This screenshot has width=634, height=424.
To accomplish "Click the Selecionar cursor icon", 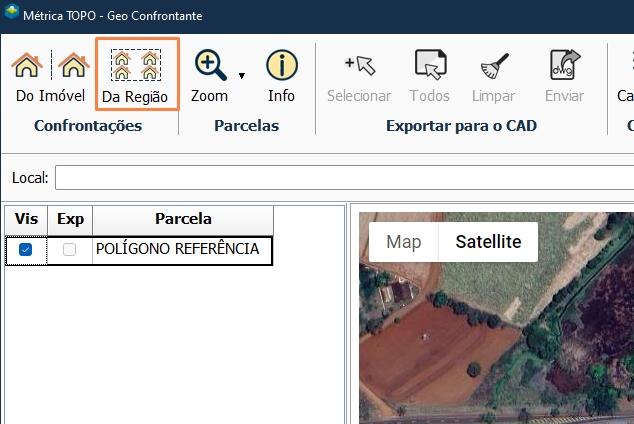I will pos(360,65).
